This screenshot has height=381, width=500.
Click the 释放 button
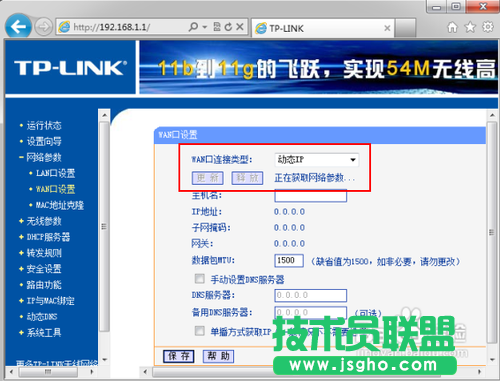pos(247,178)
